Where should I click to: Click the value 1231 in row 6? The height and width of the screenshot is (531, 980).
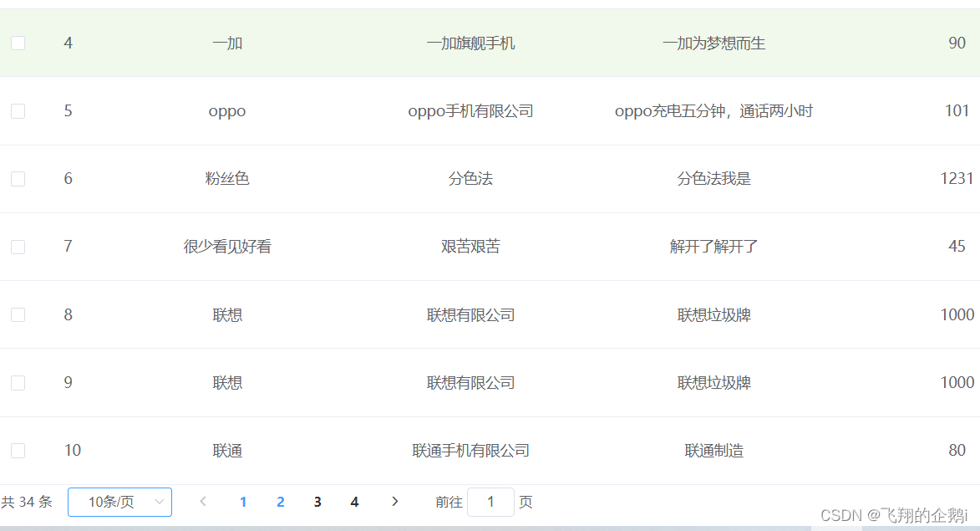(x=957, y=179)
